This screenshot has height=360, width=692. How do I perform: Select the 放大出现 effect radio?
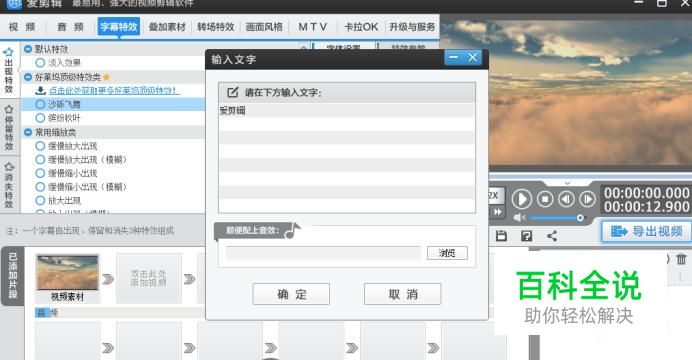pos(40,200)
